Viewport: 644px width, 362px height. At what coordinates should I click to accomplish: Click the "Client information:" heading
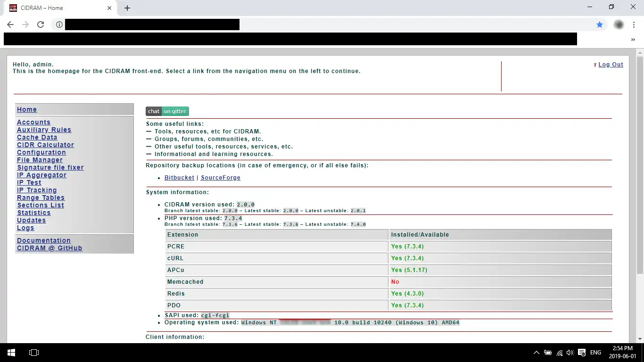coord(175,337)
